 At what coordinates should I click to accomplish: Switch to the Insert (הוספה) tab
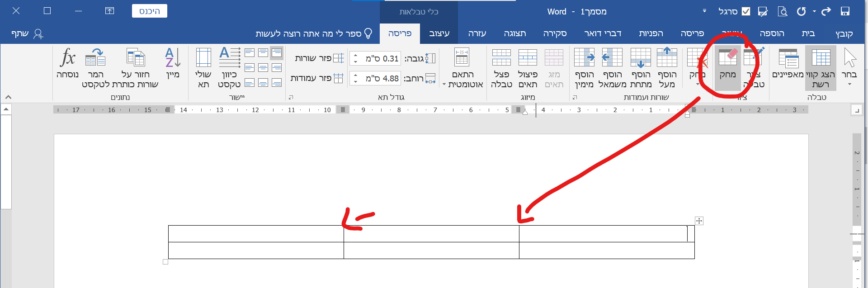(772, 33)
